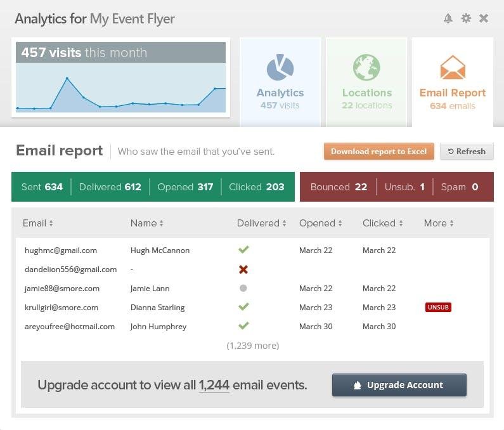
Task: Click the Locations globe icon
Action: 367,67
